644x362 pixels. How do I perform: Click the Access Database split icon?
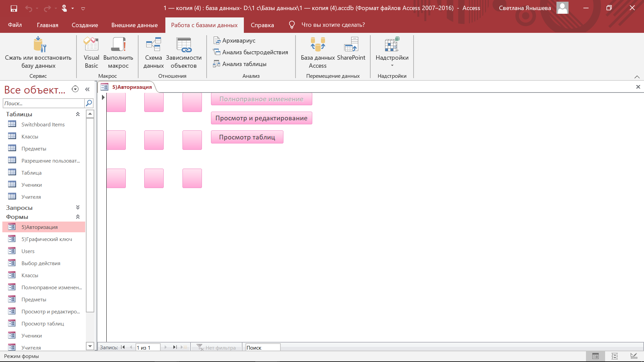coord(317,45)
